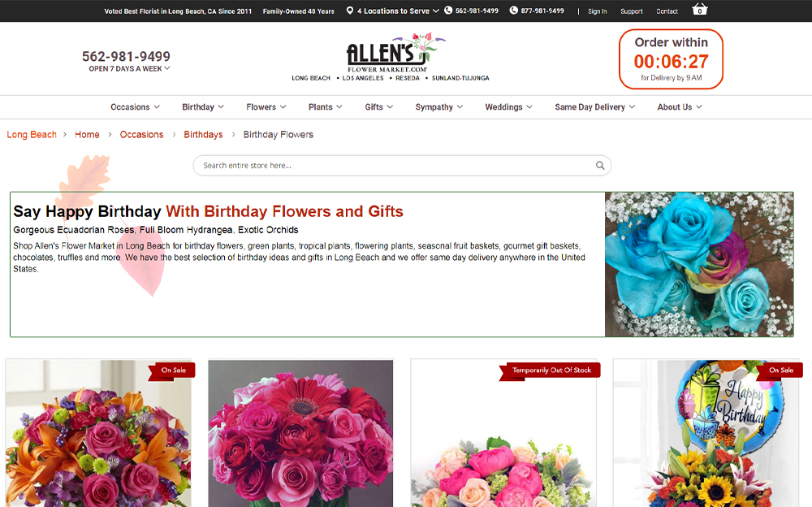Click the 877-981-9499 phone number
Image resolution: width=812 pixels, height=507 pixels.
[542, 11]
